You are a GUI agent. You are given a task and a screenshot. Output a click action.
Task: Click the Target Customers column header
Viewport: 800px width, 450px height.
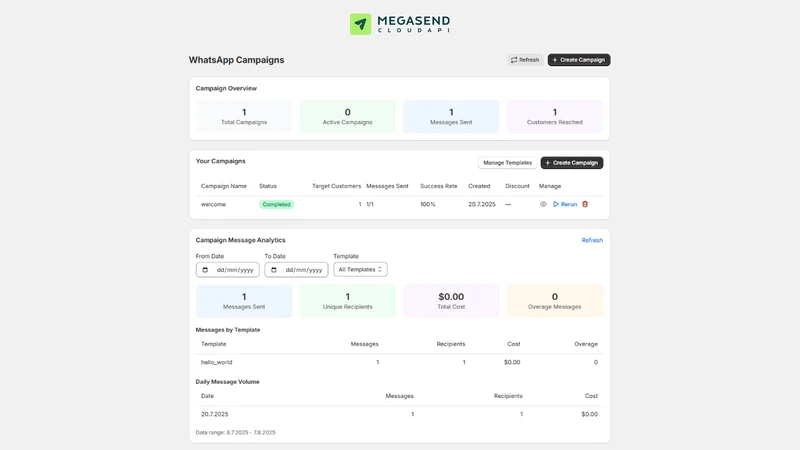(336, 186)
